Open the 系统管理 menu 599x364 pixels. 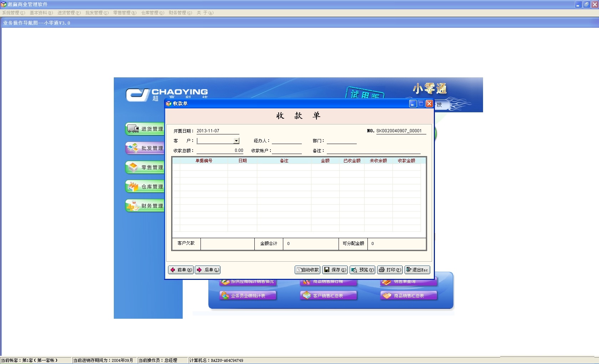[x=13, y=13]
